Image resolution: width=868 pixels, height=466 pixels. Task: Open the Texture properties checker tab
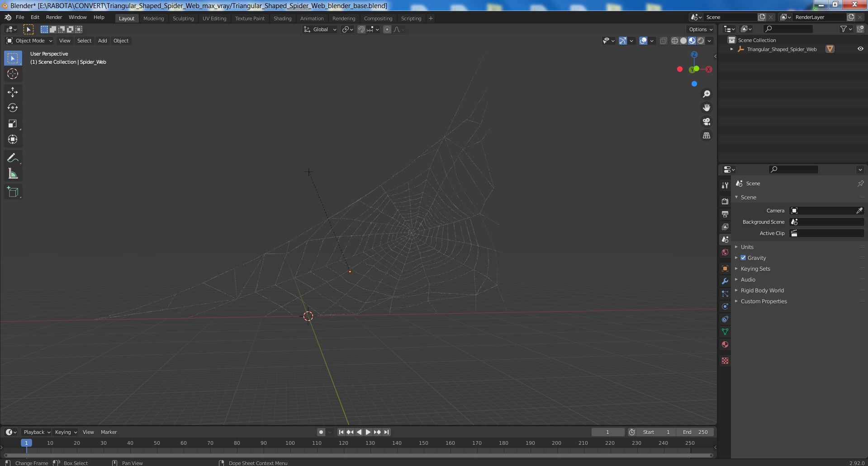pyautogui.click(x=725, y=361)
